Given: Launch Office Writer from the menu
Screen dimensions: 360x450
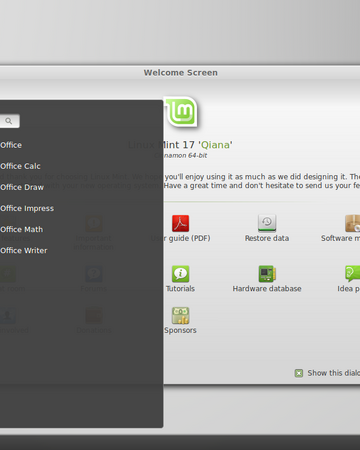Looking at the screenshot, I should pos(24,251).
